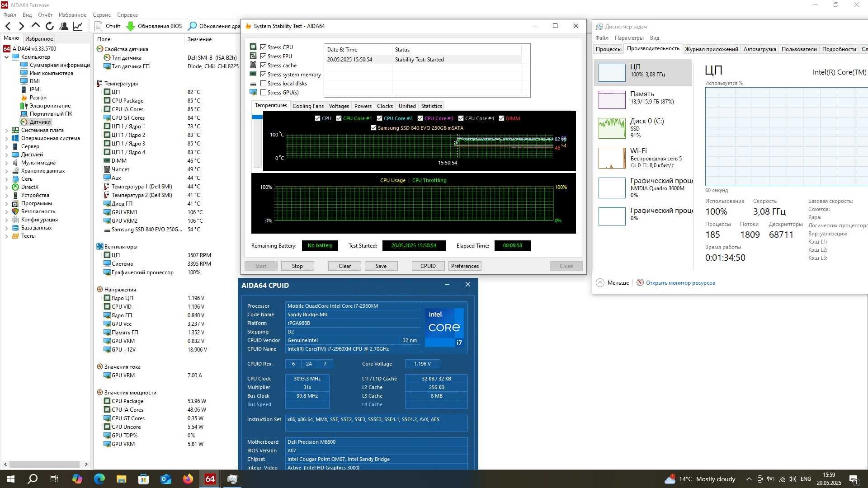
Task: Expand the Хранение данных tree node
Action: pyautogui.click(x=7, y=171)
